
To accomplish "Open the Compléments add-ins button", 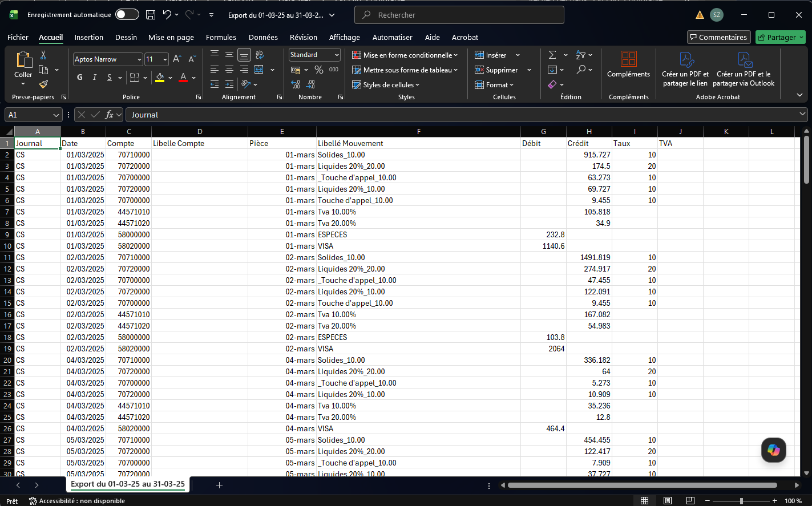I will [x=628, y=64].
